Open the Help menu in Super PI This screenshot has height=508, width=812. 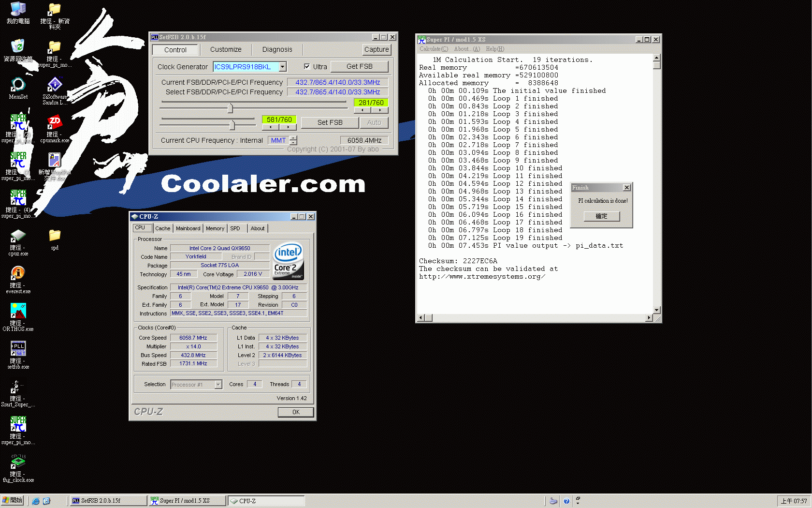click(x=495, y=49)
